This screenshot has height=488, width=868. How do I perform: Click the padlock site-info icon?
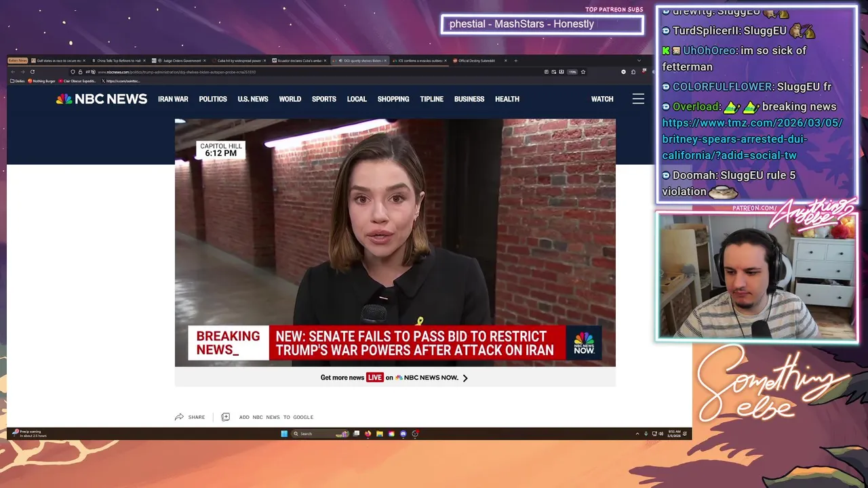[x=80, y=72]
